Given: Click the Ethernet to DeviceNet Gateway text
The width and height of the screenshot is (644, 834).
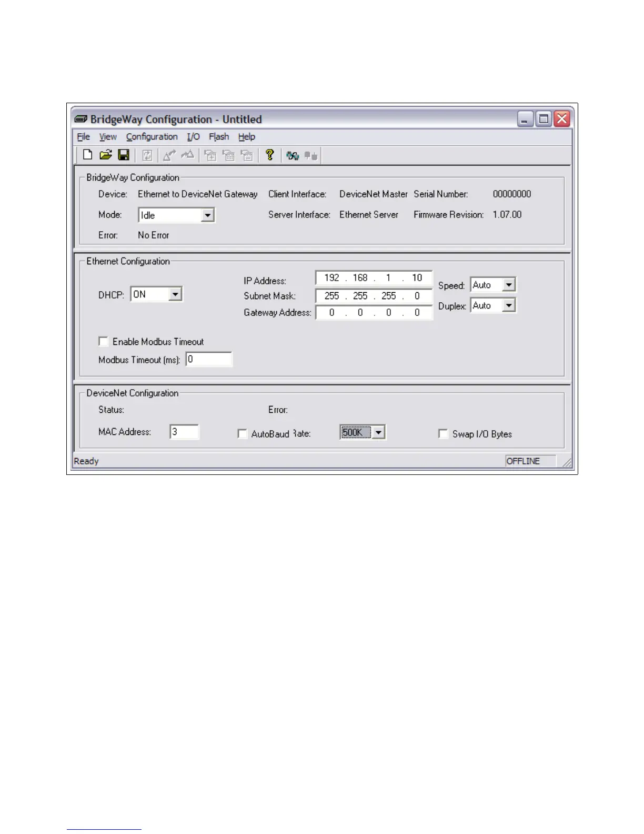Looking at the screenshot, I should (198, 194).
